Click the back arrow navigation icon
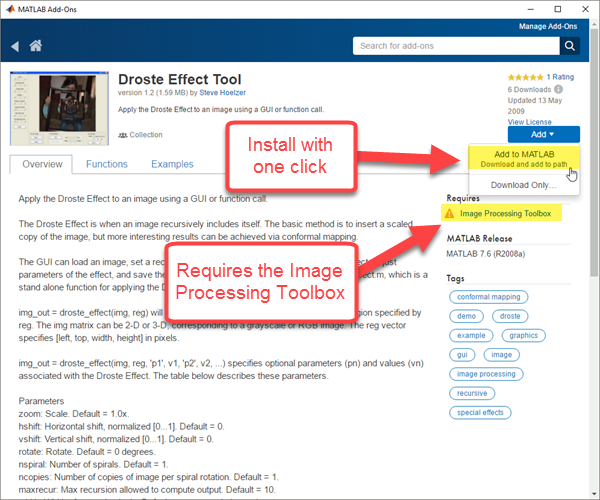 coord(15,46)
